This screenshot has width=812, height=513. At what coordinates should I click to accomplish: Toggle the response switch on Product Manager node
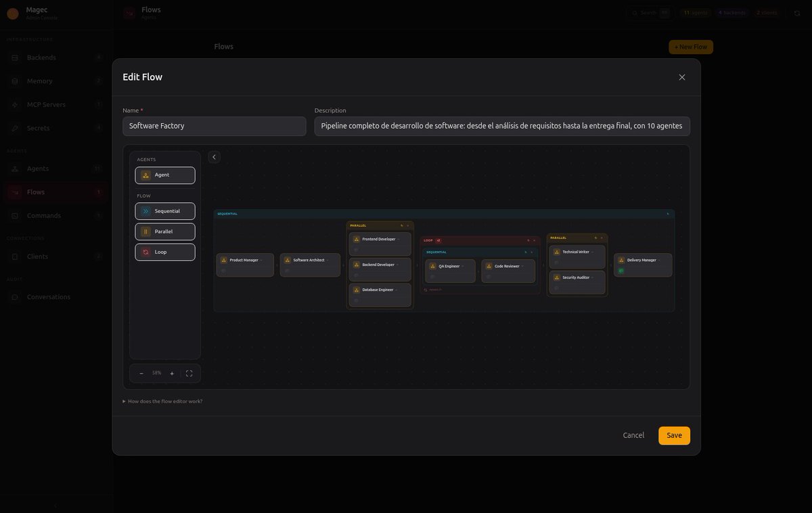[x=223, y=271]
